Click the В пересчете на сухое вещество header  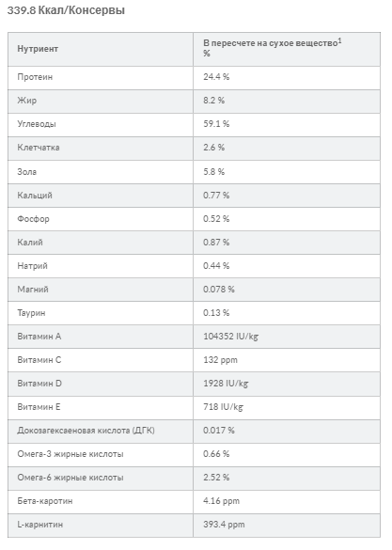271,43
